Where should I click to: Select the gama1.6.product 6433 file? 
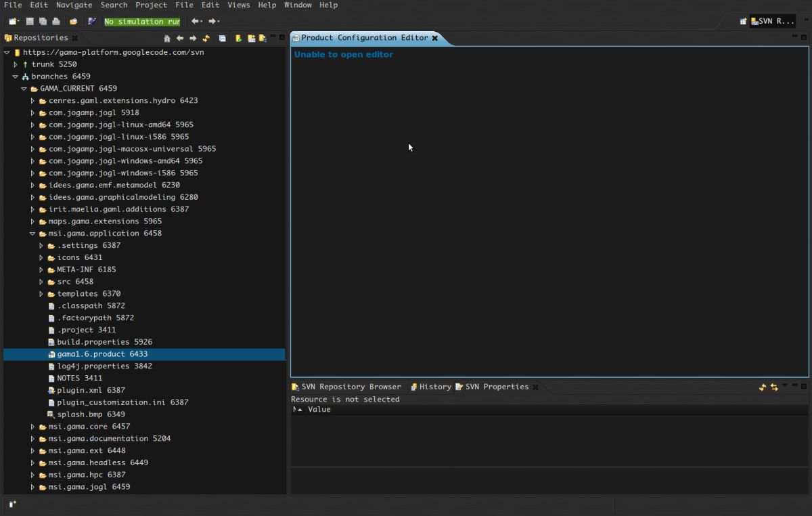pyautogui.click(x=144, y=354)
